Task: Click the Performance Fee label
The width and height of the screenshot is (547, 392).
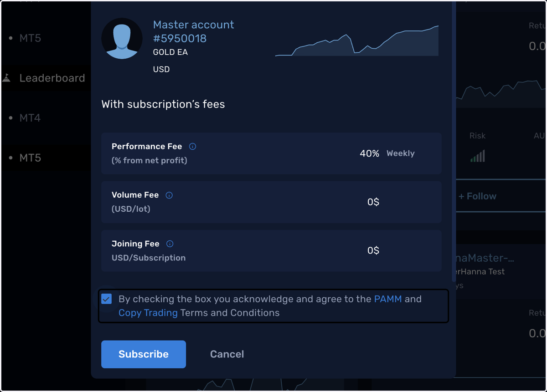Action: pos(147,147)
